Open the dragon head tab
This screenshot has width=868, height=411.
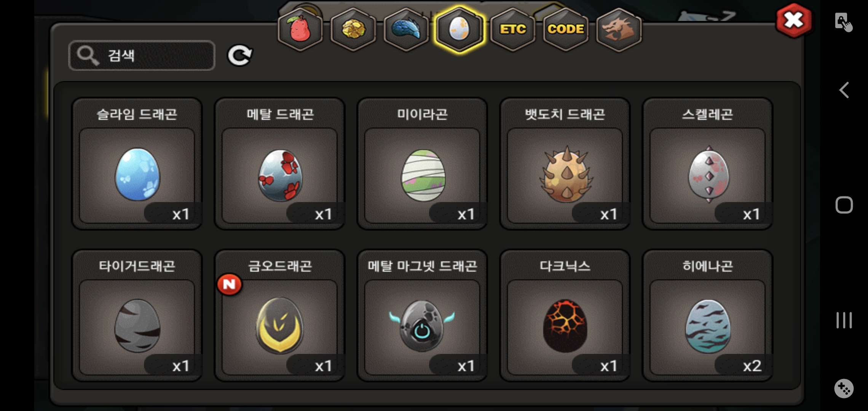pos(619,30)
